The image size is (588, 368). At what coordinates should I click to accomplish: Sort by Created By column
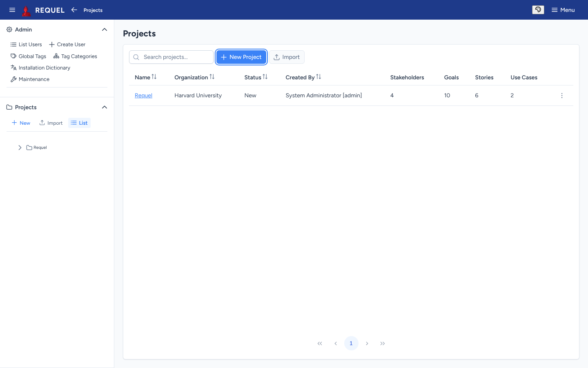coord(303,77)
